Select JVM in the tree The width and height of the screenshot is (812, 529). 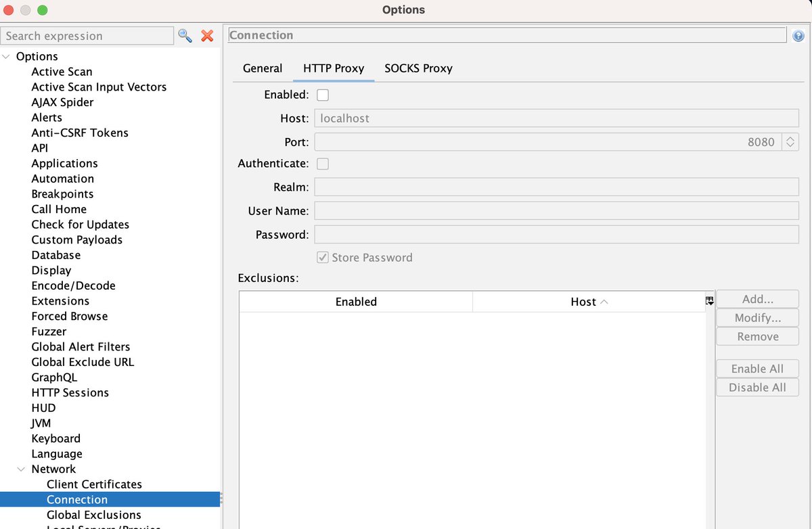click(x=41, y=423)
